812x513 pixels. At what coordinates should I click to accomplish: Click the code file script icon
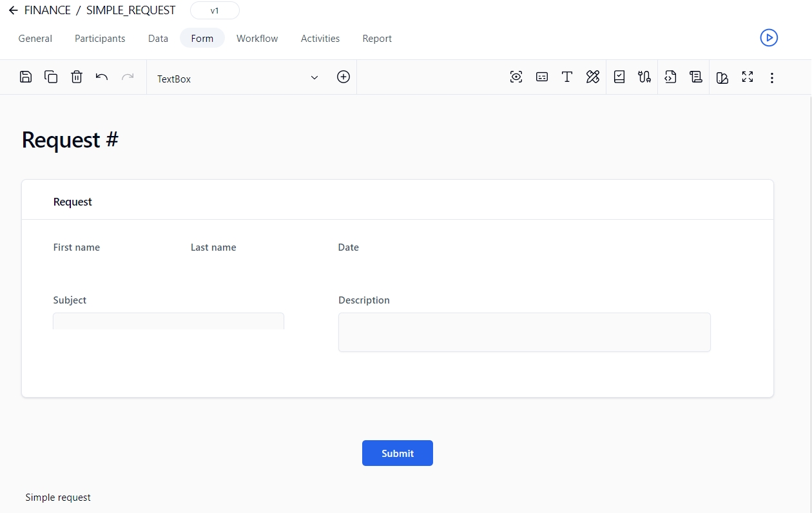tap(670, 77)
